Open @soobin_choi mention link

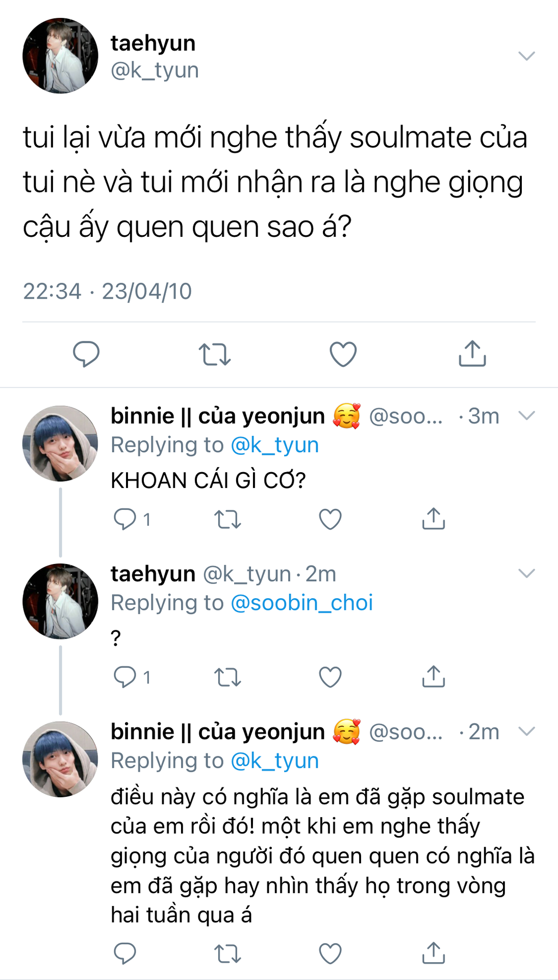302,603
